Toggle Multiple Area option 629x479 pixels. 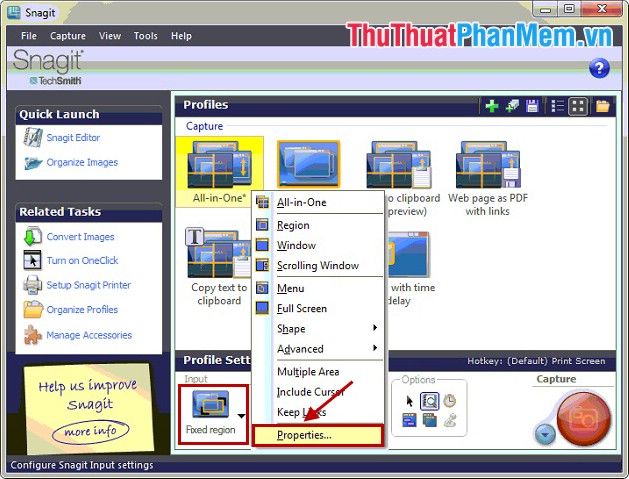click(x=319, y=372)
